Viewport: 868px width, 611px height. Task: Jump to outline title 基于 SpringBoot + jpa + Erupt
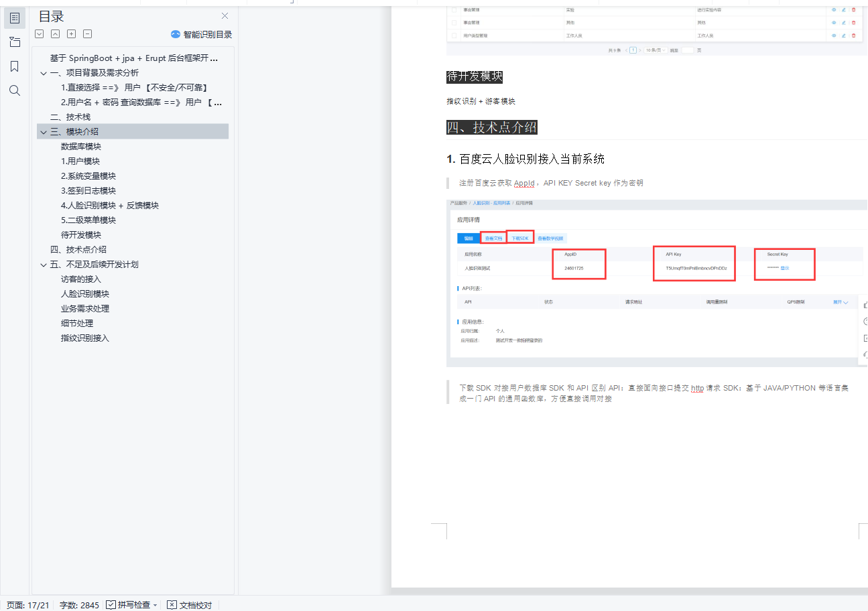(134, 58)
